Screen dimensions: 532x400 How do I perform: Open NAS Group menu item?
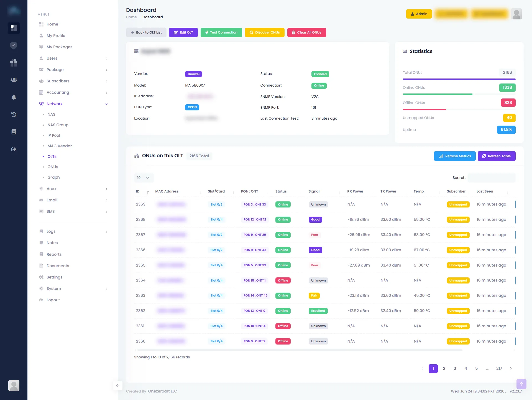point(58,125)
